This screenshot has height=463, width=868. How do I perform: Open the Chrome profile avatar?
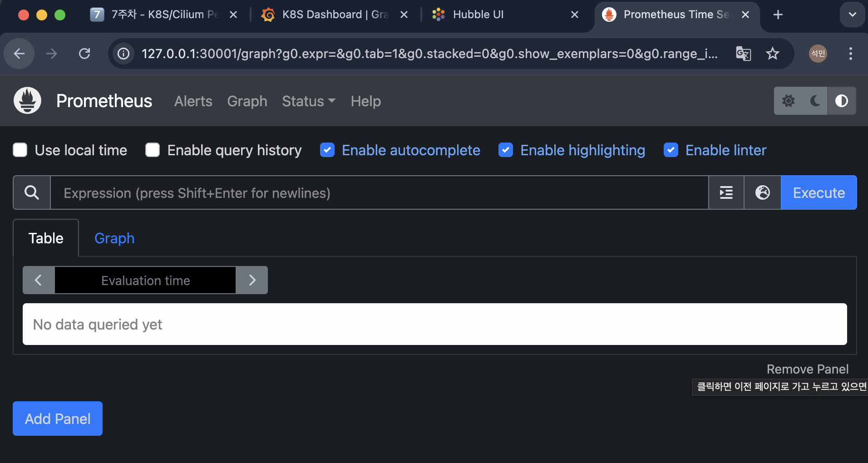click(x=818, y=54)
